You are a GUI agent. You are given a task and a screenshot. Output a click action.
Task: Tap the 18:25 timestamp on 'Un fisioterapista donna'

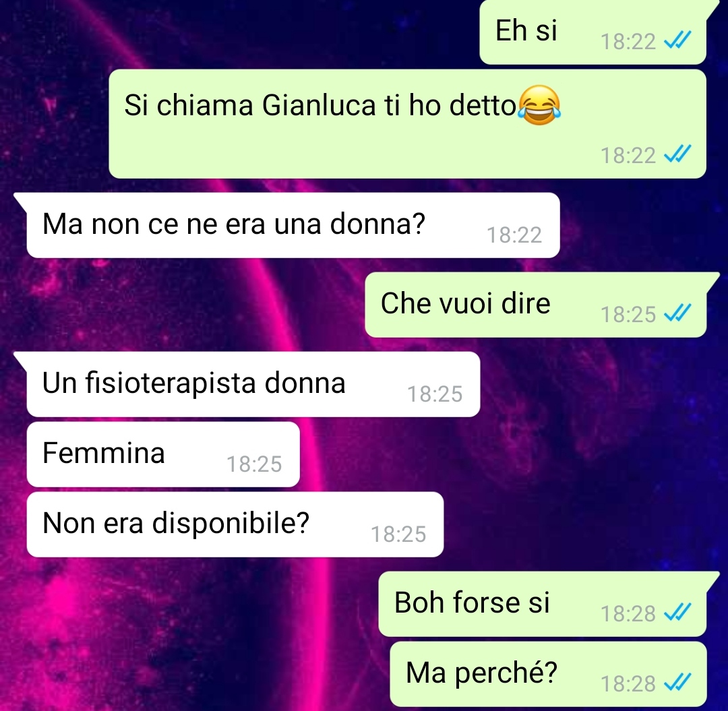435,394
